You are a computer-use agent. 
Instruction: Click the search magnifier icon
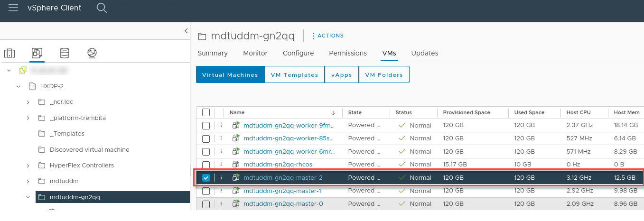(x=102, y=8)
